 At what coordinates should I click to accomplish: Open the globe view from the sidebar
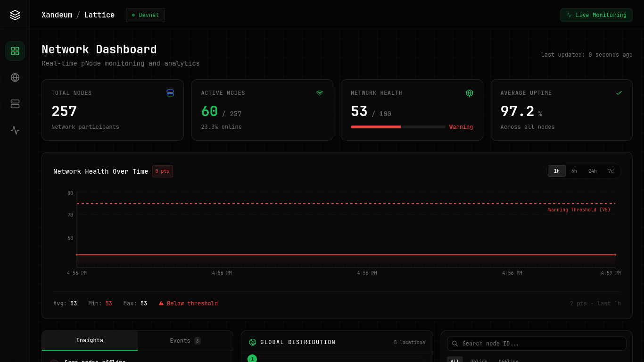tap(15, 77)
